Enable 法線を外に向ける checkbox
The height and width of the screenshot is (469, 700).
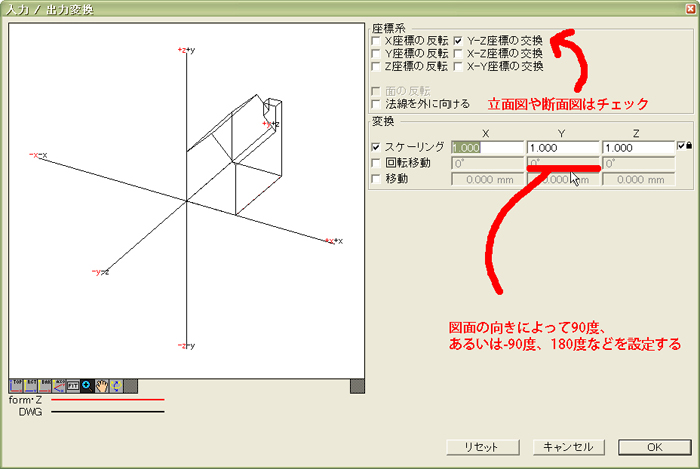pos(376,104)
